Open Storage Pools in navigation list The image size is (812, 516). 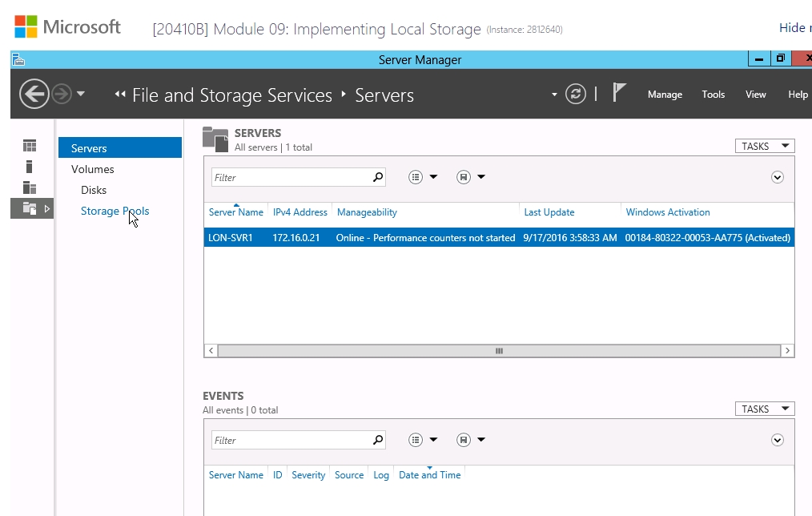point(115,211)
